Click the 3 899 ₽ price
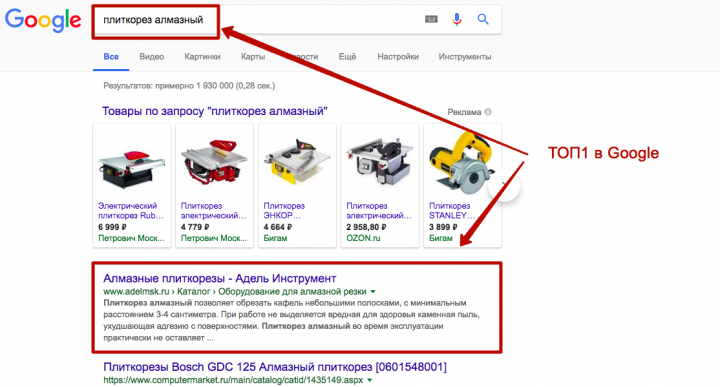This screenshot has width=720, height=387. 443,227
